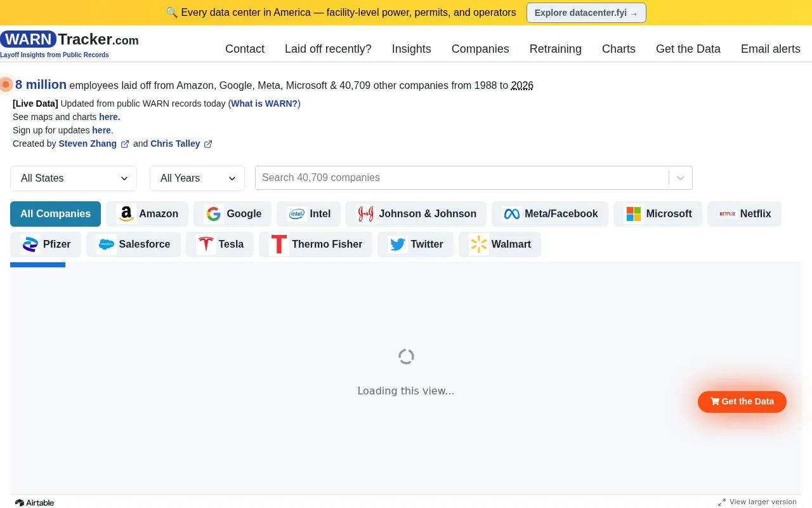Open the Steven Zhang creator link
812x508 pixels.
tap(88, 144)
